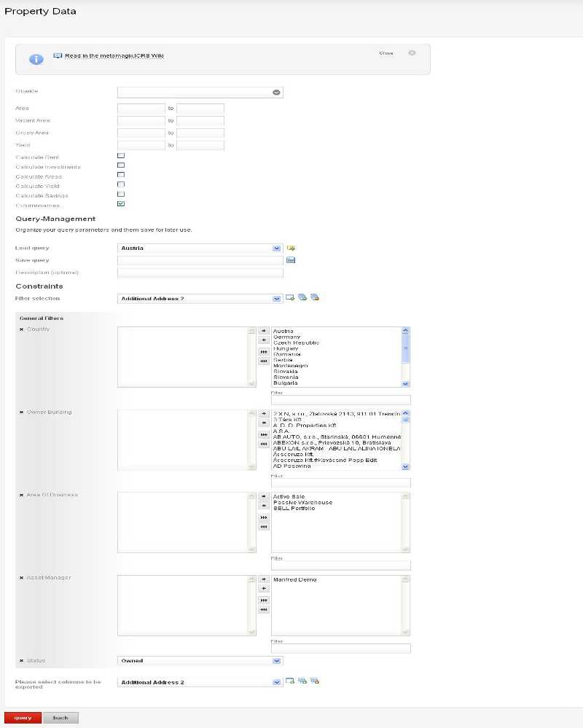This screenshot has height=728, width=583.
Task: Tick the Calculate Savings checkbox
Action: click(x=121, y=194)
